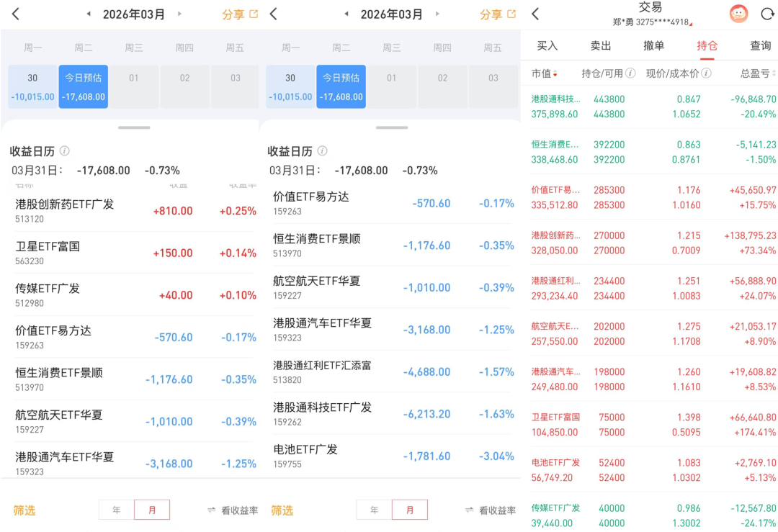Tap 筛选 filter in middle calendar panel
The image size is (778, 532).
[282, 510]
